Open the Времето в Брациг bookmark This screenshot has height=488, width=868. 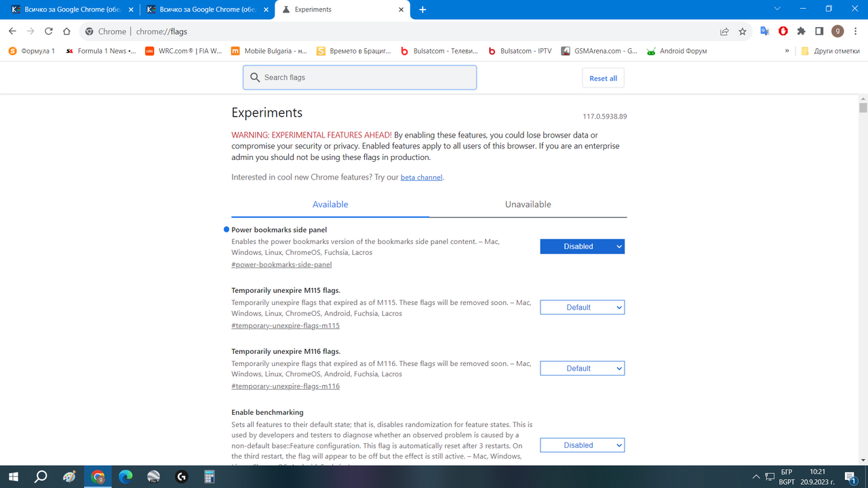(355, 51)
